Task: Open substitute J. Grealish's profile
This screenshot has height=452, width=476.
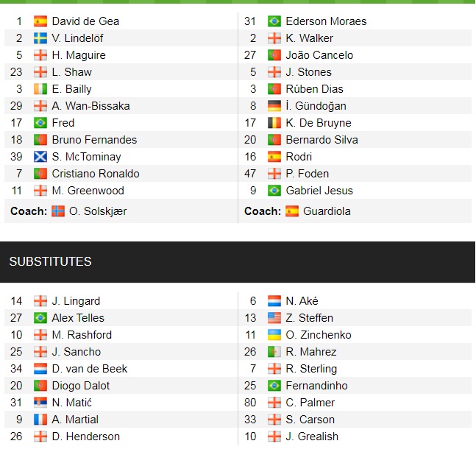Action: pyautogui.click(x=312, y=437)
